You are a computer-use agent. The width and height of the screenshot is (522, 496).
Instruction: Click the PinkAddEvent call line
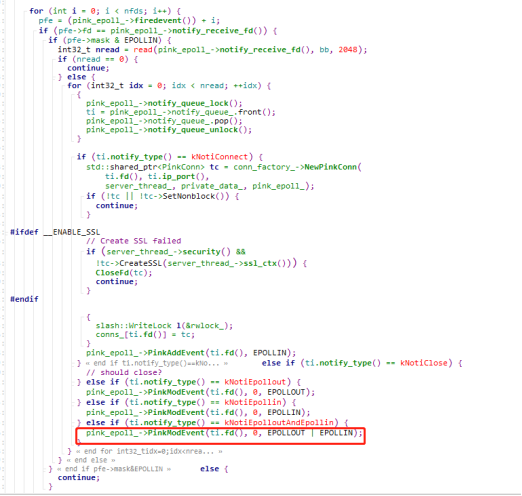(191, 353)
